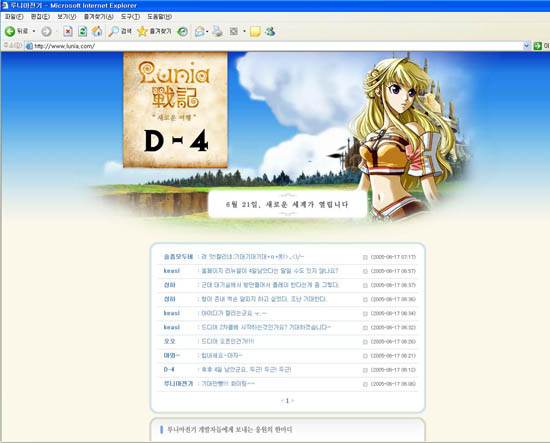550x443 pixels.
Task: Open the Tools menu in menu bar
Action: coord(130,16)
